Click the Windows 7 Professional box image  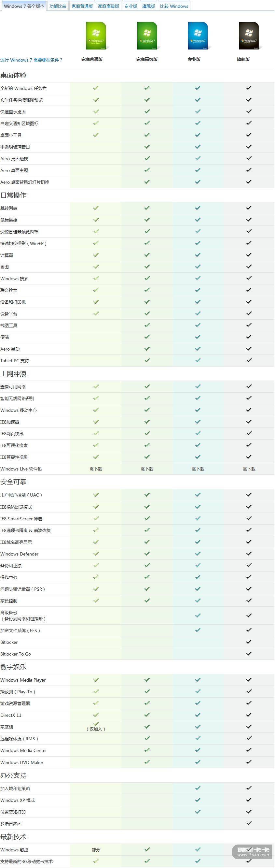(199, 36)
